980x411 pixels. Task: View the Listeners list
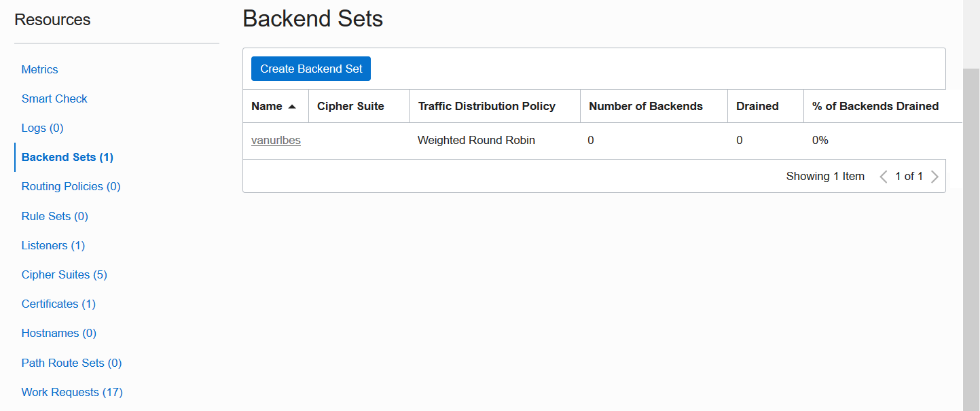point(53,245)
